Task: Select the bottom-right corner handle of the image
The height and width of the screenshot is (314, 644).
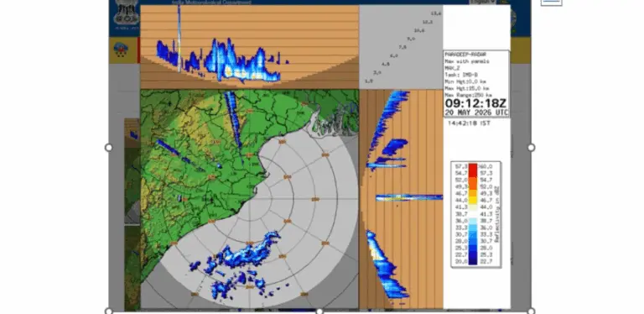Action: [x=531, y=311]
